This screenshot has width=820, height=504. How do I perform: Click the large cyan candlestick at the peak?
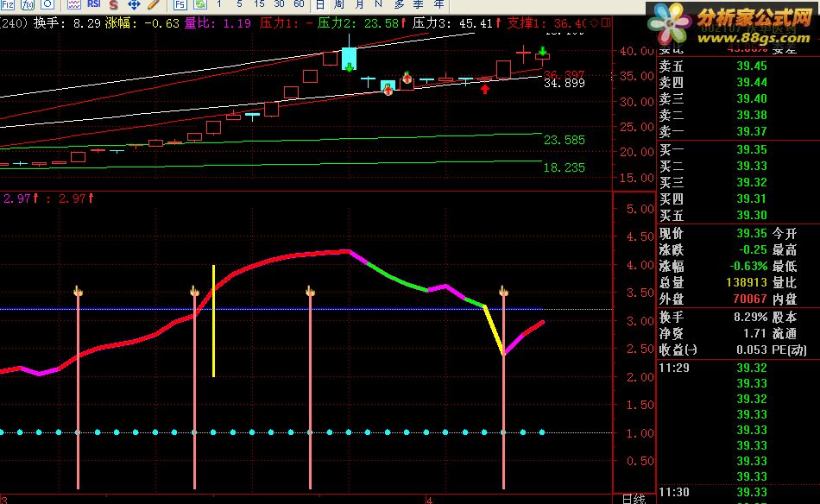coord(349,59)
